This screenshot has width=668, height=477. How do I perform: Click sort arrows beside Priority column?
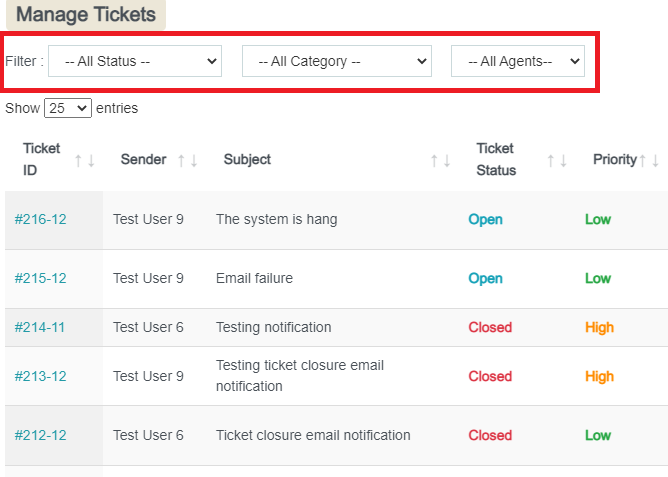pyautogui.click(x=649, y=160)
